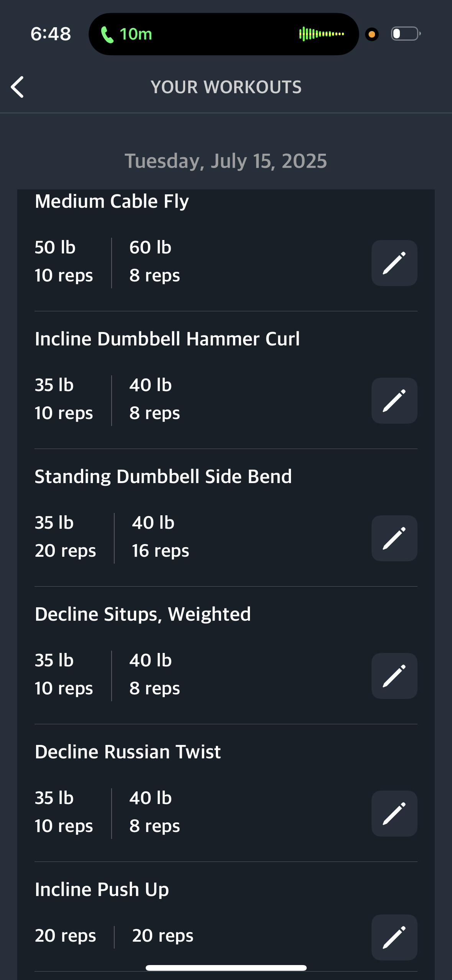Viewport: 452px width, 980px height.
Task: Select the 35 lb 20 reps set
Action: (65, 537)
